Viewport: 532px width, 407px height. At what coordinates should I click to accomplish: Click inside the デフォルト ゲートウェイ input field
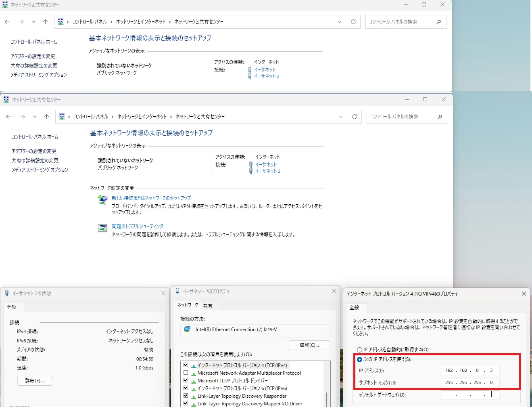[x=469, y=394]
